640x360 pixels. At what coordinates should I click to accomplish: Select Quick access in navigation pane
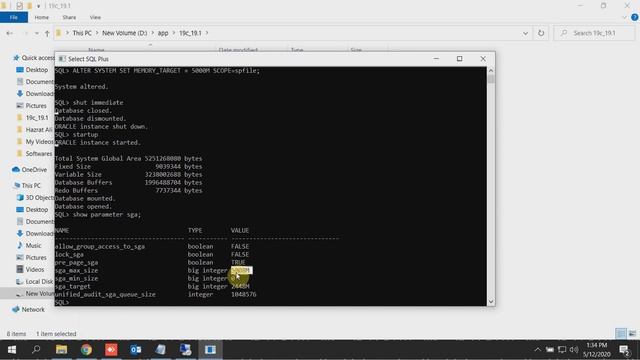34,58
